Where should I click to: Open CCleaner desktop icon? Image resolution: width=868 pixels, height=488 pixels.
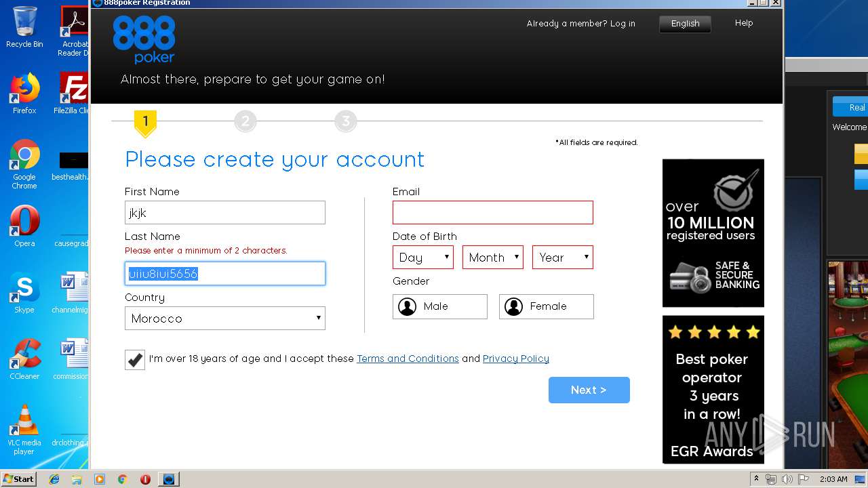coord(24,359)
